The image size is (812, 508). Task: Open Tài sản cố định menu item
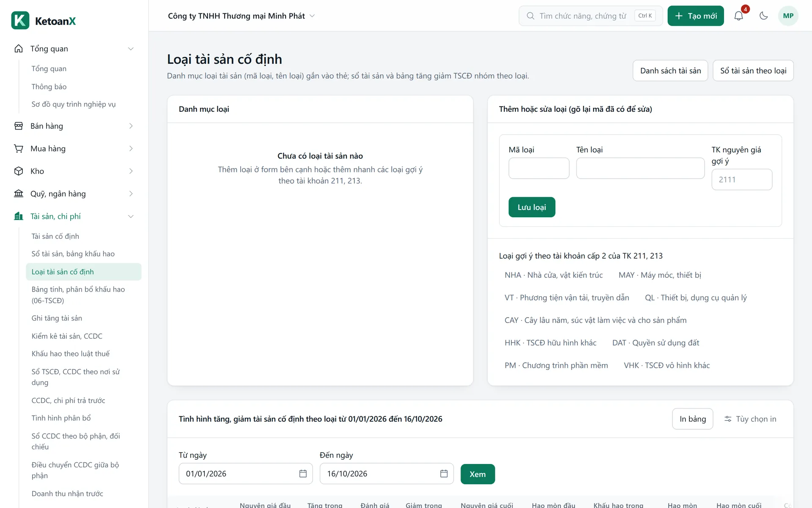[84, 236]
